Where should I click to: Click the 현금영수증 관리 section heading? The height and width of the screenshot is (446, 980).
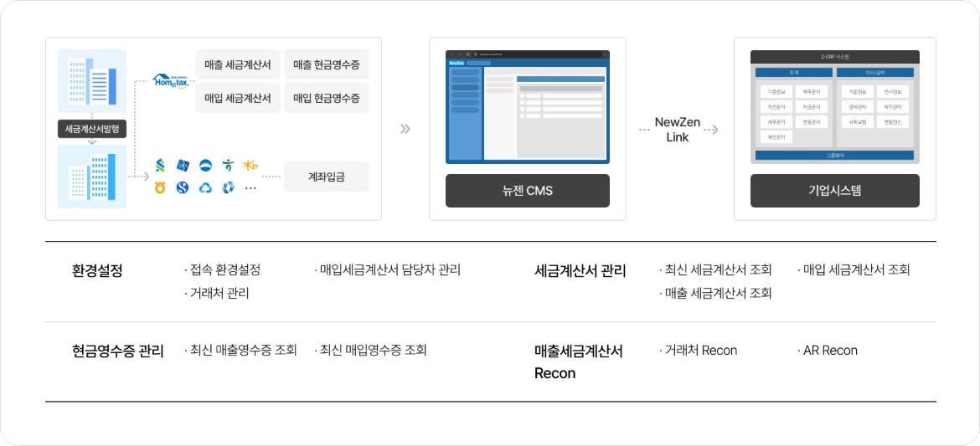(118, 351)
